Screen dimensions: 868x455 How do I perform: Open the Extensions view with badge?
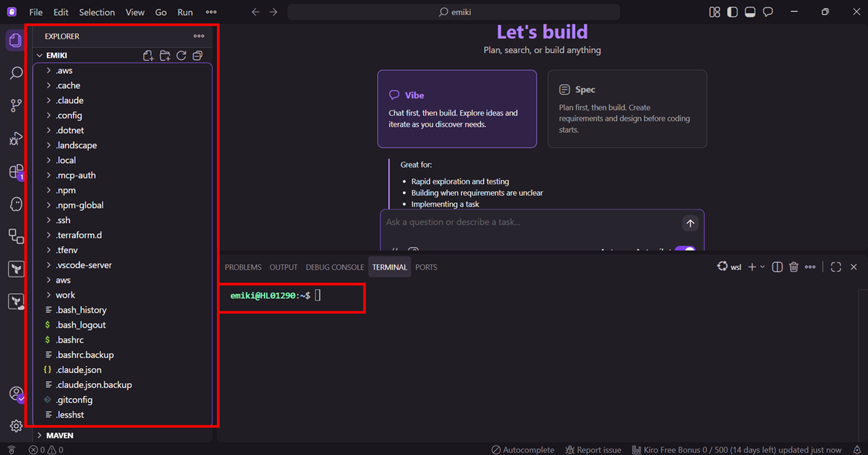(16, 172)
